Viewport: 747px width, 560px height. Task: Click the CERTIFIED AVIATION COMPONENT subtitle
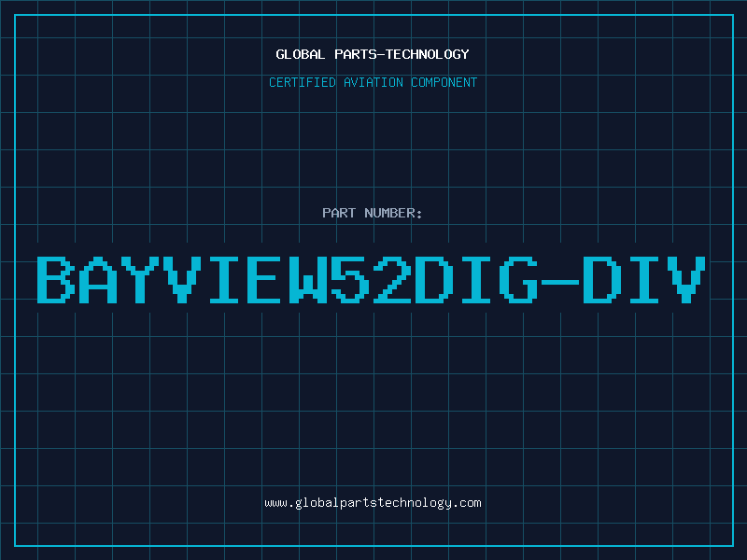[373, 82]
